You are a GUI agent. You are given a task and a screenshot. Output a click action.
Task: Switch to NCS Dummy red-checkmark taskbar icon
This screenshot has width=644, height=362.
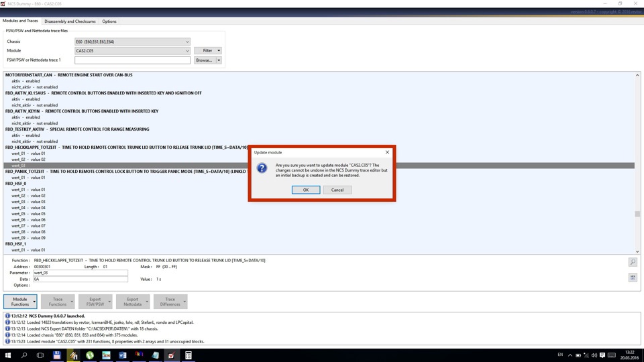(171, 355)
